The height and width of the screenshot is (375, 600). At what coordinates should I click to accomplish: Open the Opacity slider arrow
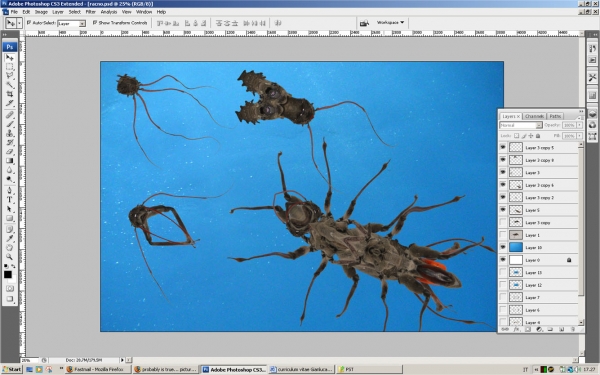579,125
